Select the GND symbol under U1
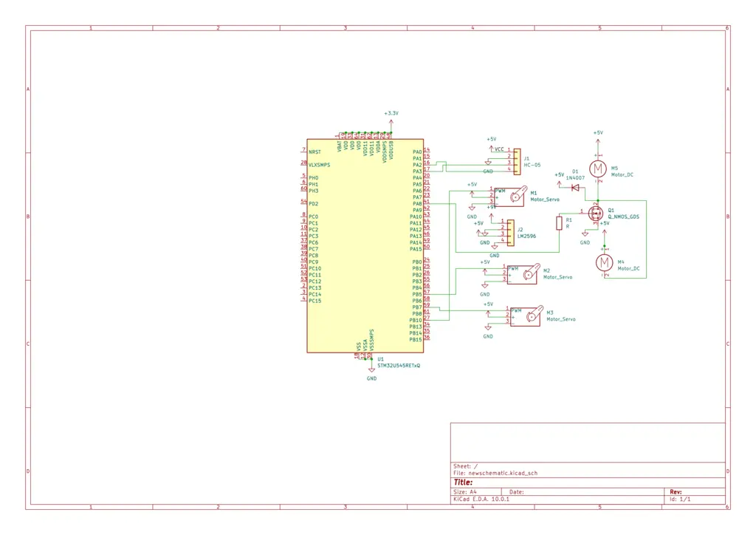Screen dimensions: 756x535 tap(372, 369)
